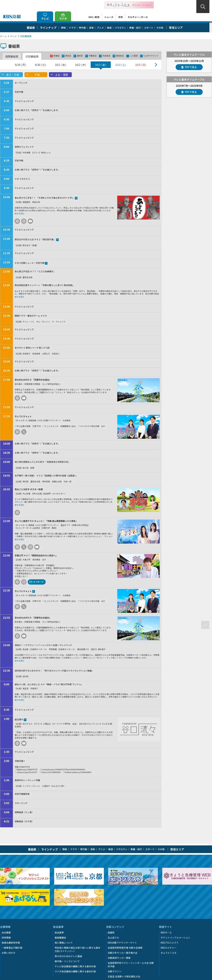The image size is (212, 980).
Task: Open 祇園祭 footer link
Action: click(111, 932)
